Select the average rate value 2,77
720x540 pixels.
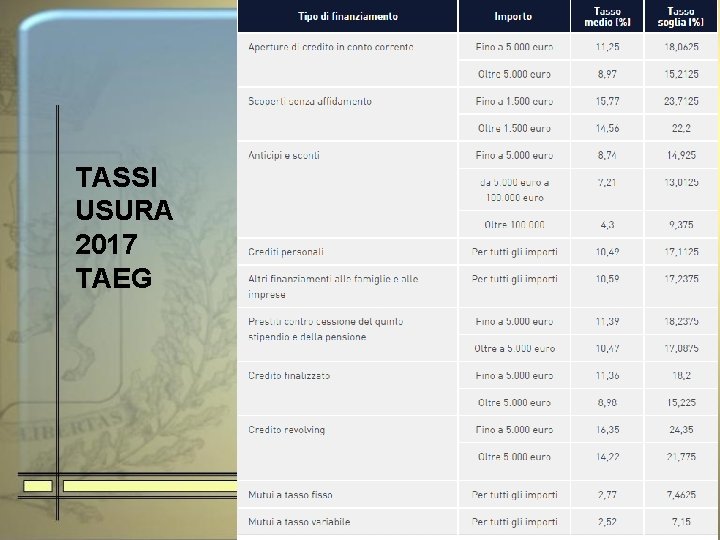(607, 495)
